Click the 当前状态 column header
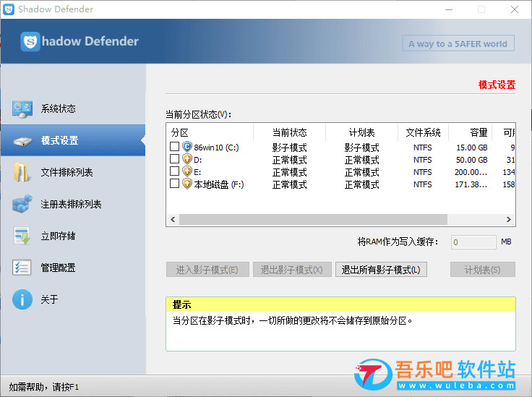Screen dimensions: 532x397 289,132
